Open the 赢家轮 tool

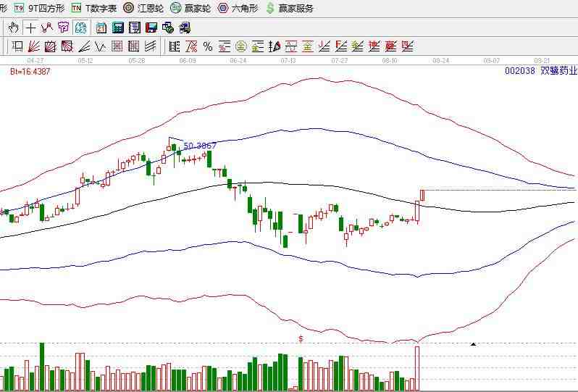191,8
